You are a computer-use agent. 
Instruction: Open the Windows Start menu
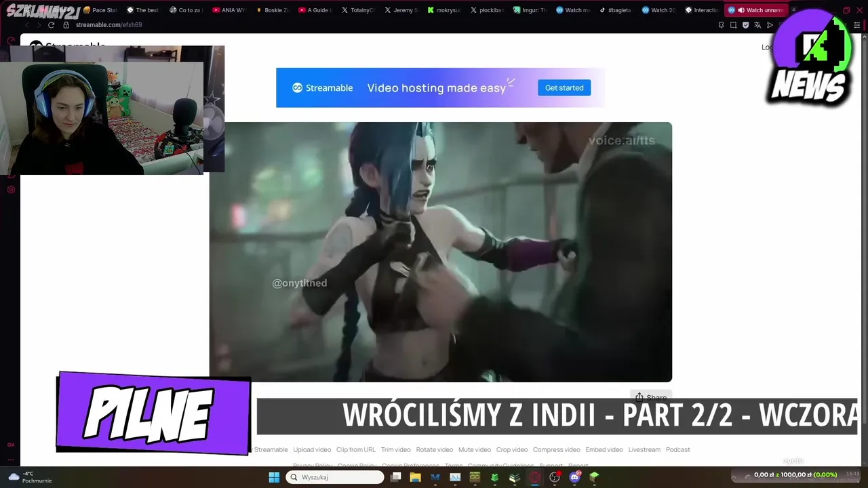pos(274,477)
